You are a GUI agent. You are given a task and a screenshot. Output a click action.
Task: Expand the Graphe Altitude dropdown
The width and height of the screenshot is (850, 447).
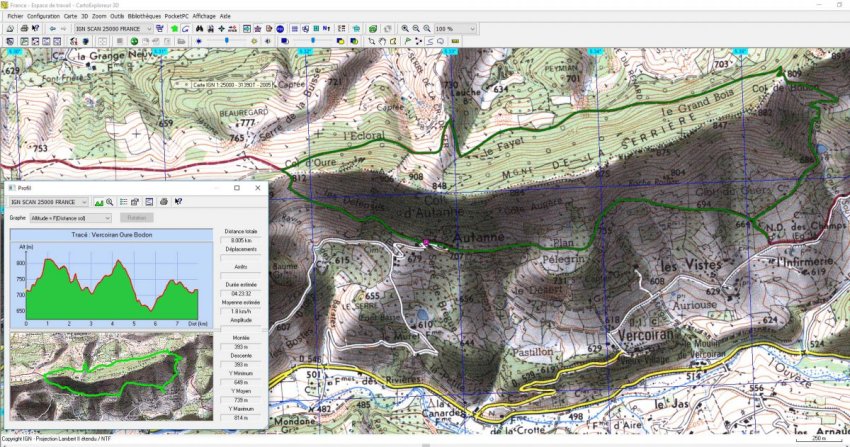pyautogui.click(x=70, y=218)
